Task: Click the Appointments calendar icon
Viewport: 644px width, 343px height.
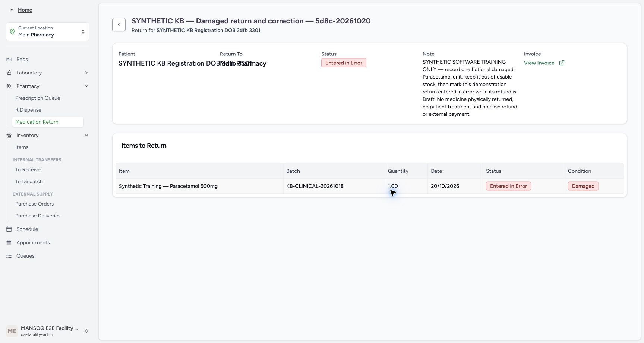Action: click(9, 242)
